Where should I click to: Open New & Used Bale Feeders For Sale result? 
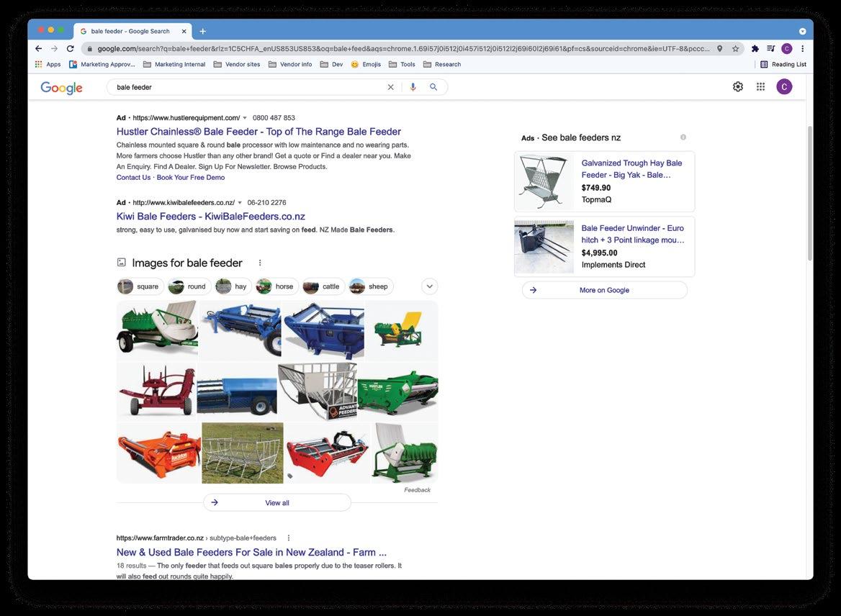click(251, 552)
